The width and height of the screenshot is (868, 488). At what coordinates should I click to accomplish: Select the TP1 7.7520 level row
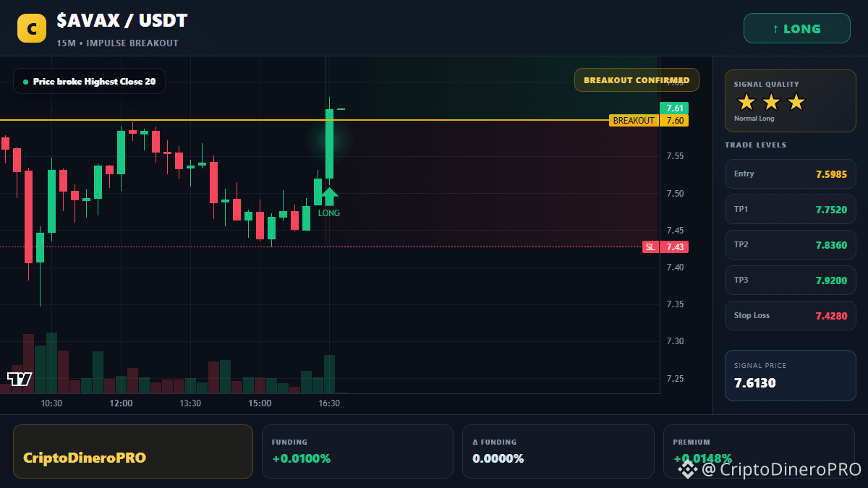pos(790,209)
